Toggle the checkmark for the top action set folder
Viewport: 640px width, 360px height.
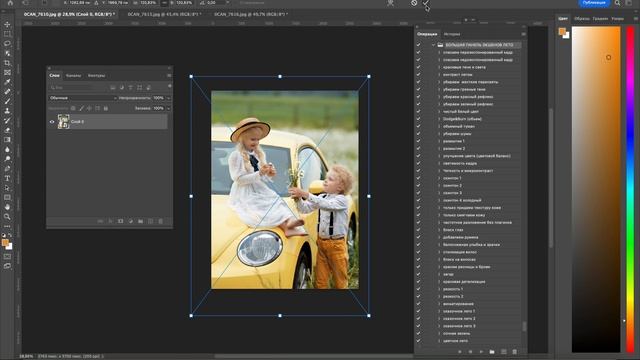[418, 44]
